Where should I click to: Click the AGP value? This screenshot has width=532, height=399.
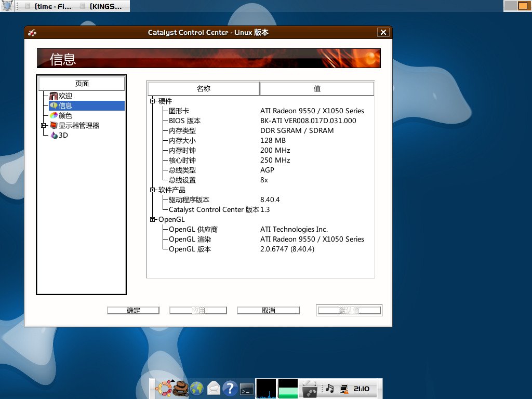pos(267,170)
